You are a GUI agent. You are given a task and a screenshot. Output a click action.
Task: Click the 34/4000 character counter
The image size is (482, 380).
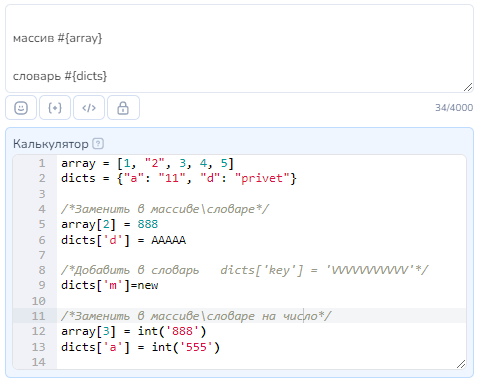(x=454, y=108)
